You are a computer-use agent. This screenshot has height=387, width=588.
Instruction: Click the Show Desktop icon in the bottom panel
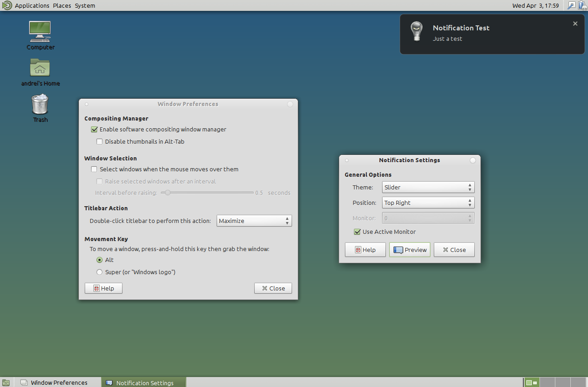click(6, 382)
